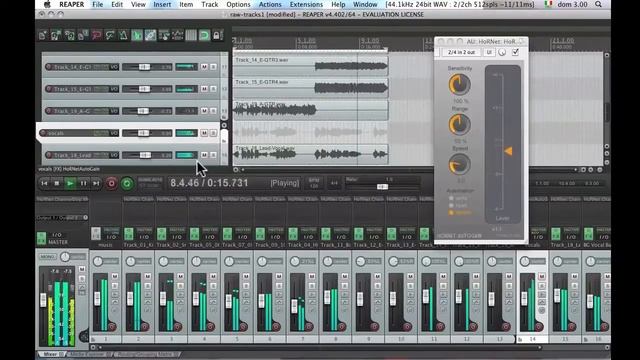The height and width of the screenshot is (360, 640).
Task: Click the New Project toolbar icon
Action: [43, 36]
